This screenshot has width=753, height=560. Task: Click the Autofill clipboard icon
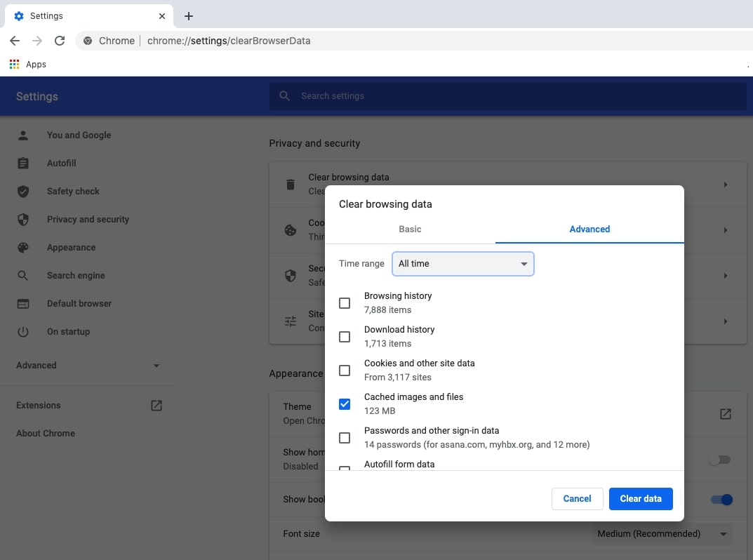pyautogui.click(x=23, y=164)
